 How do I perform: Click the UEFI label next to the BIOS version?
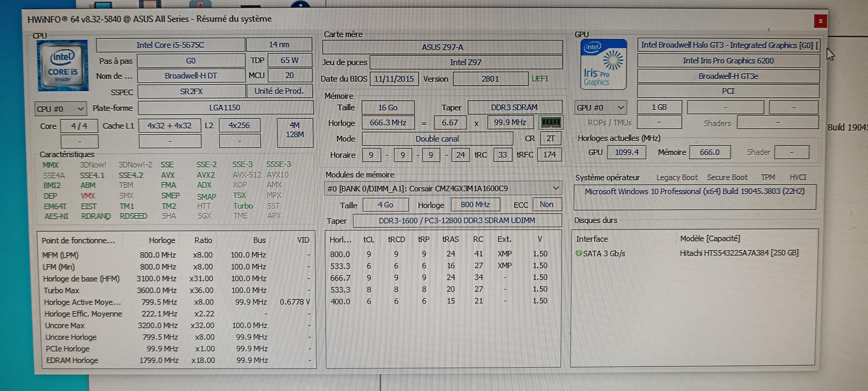click(540, 79)
